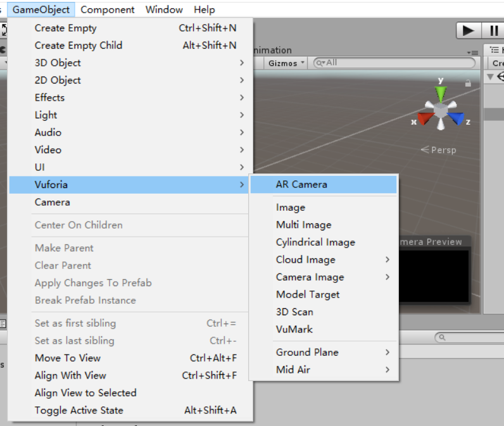Toggle the scene gizmo lock icon
Image resolution: width=504 pixels, height=426 pixels.
[468, 83]
